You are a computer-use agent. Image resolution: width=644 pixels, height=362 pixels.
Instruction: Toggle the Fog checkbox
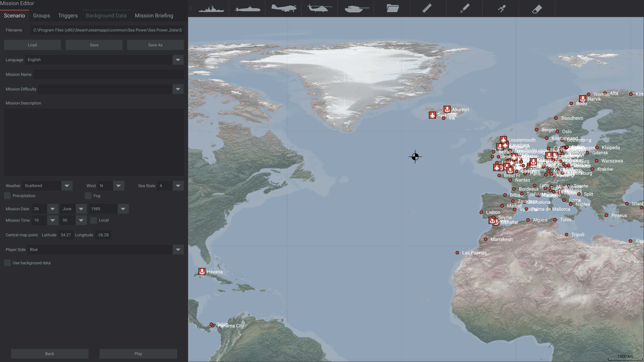point(88,196)
